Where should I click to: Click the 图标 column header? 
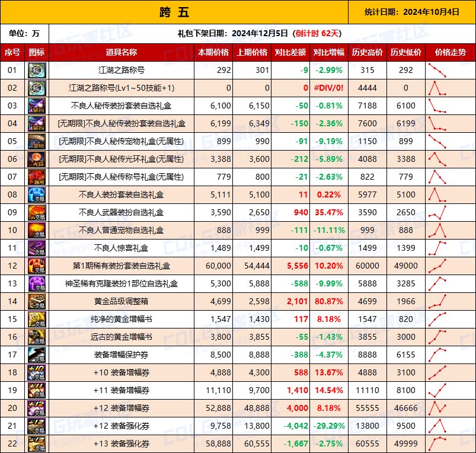[37, 53]
